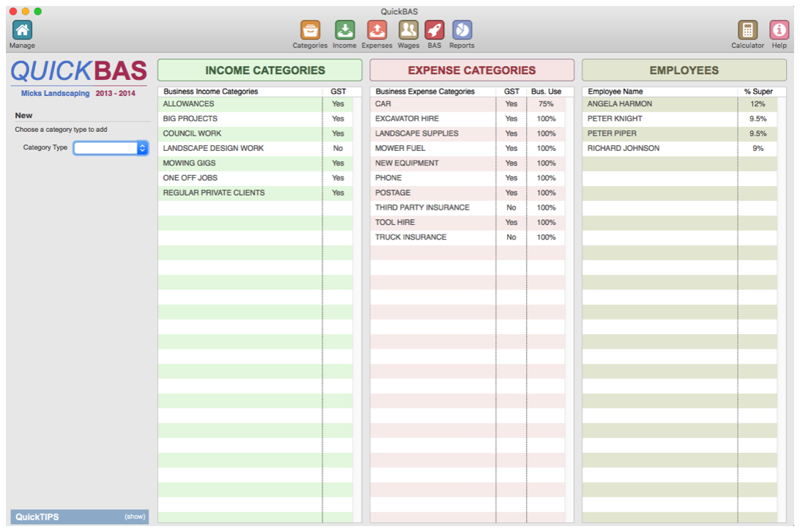Select the Reports toolbar icon
Image resolution: width=800 pixels, height=532 pixels.
coord(462,29)
